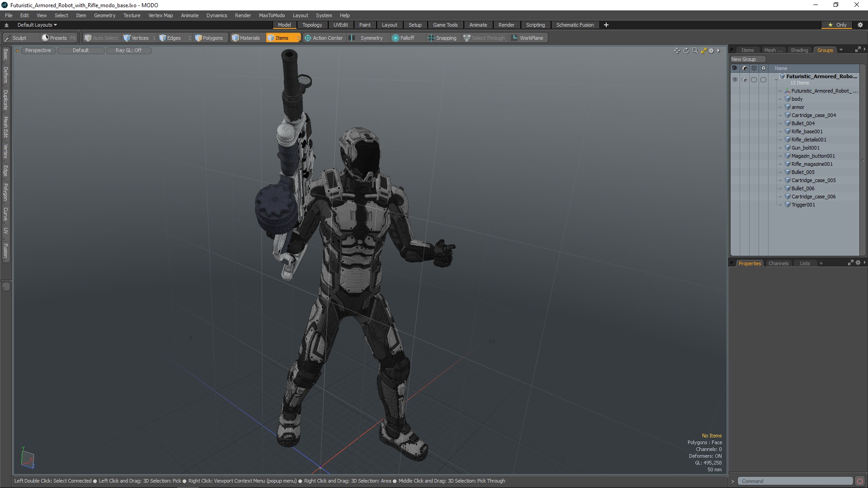Screen dimensions: 868x488
Task: Open the Snapping tool
Action: tap(442, 38)
